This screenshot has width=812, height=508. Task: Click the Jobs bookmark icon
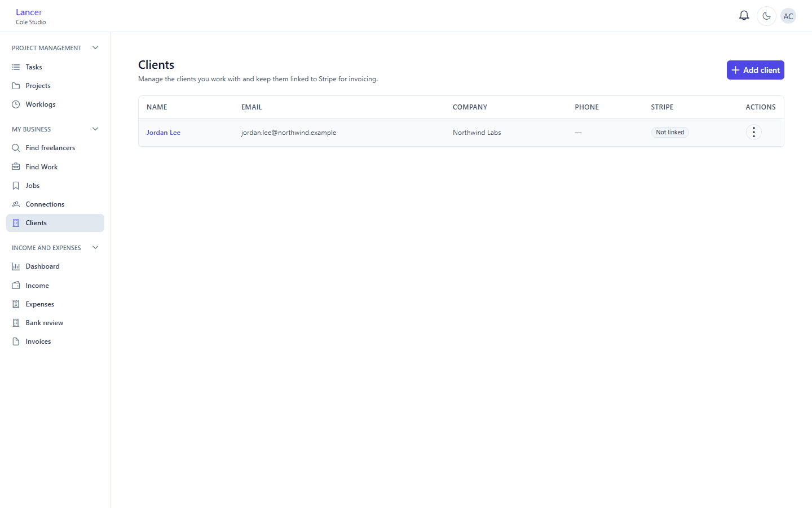coord(16,186)
